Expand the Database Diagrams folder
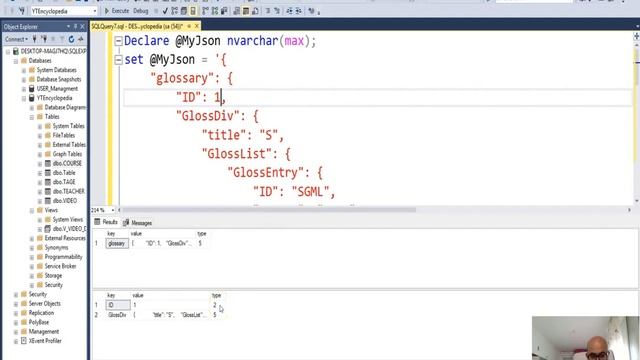The width and height of the screenshot is (640, 360). pyautogui.click(x=32, y=108)
